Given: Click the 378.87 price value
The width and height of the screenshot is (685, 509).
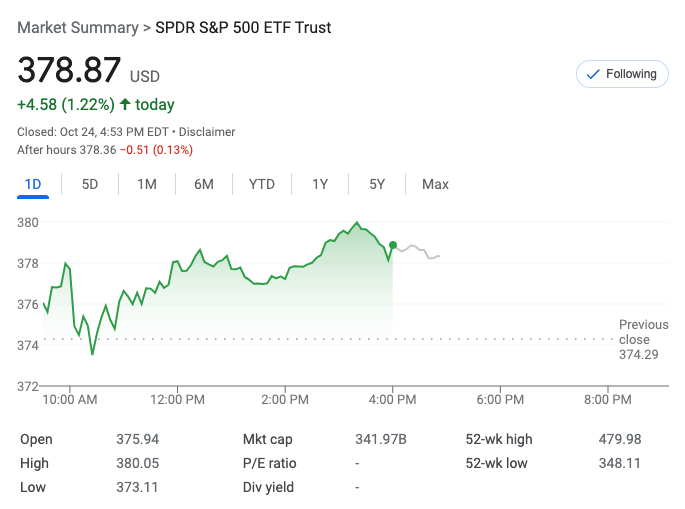Looking at the screenshot, I should pyautogui.click(x=69, y=72).
